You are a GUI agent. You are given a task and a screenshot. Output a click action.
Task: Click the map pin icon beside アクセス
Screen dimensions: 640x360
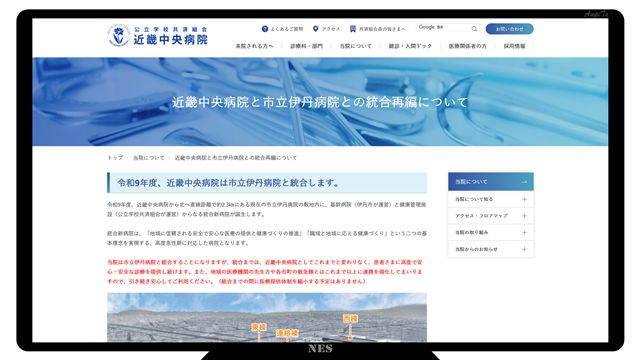click(316, 29)
